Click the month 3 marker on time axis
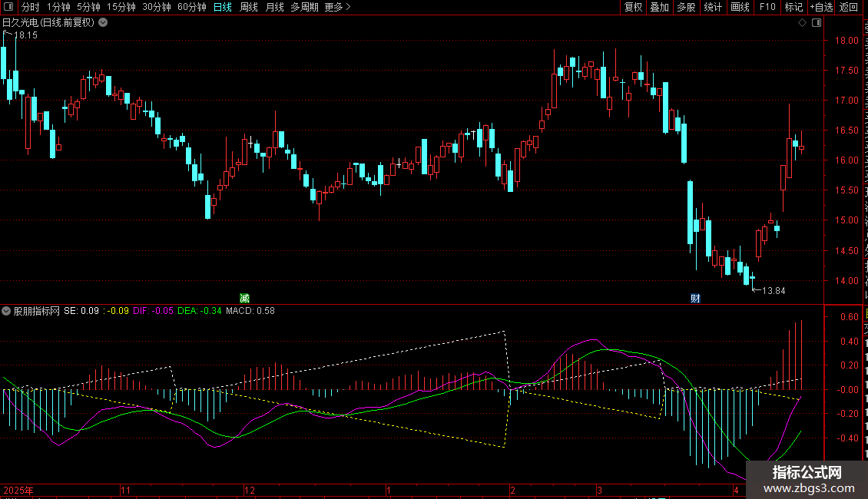This screenshot has width=868, height=499. (x=599, y=490)
